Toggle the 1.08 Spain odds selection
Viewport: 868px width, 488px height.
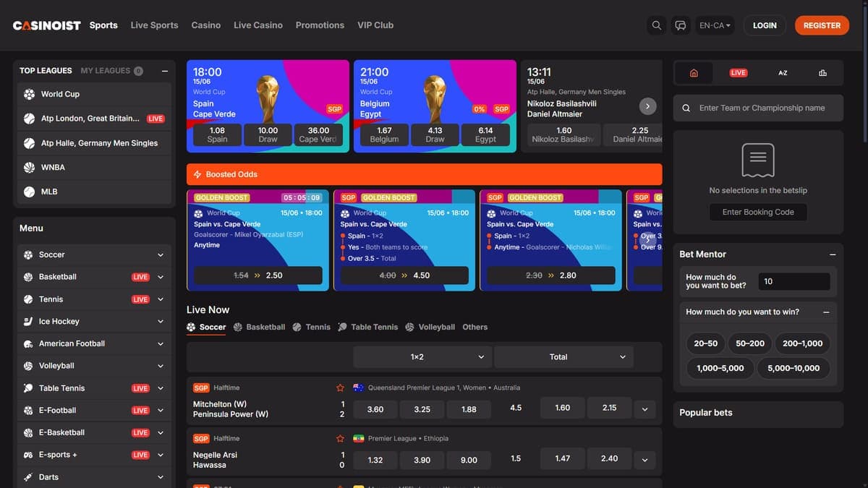(217, 134)
